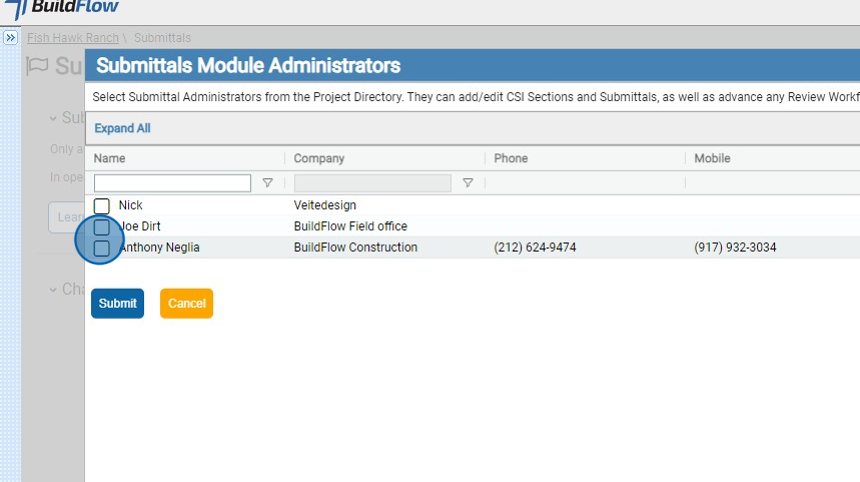The height and width of the screenshot is (482, 860).
Task: Click the Mobile column header
Action: [712, 158]
